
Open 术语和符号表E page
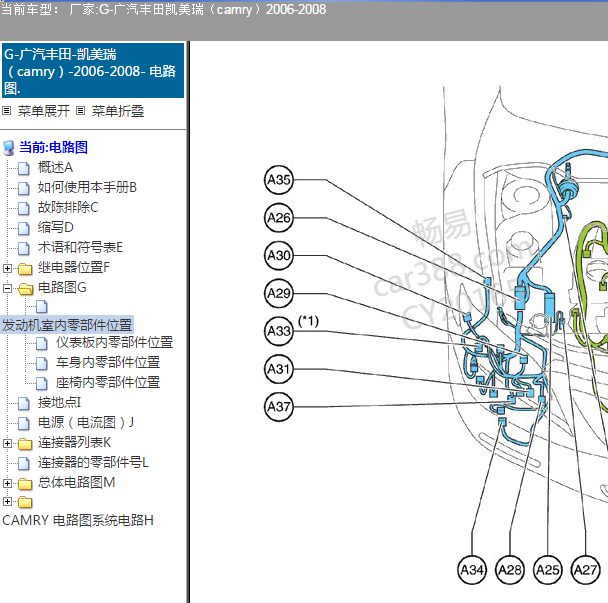(x=80, y=247)
